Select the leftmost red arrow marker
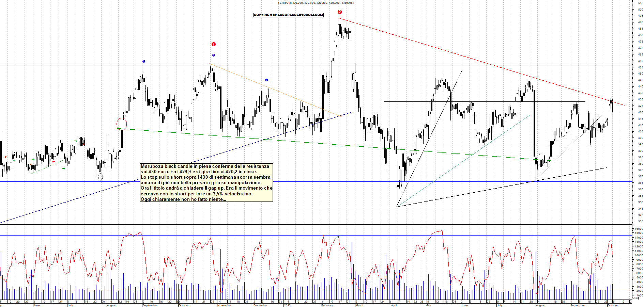 pos(6,157)
